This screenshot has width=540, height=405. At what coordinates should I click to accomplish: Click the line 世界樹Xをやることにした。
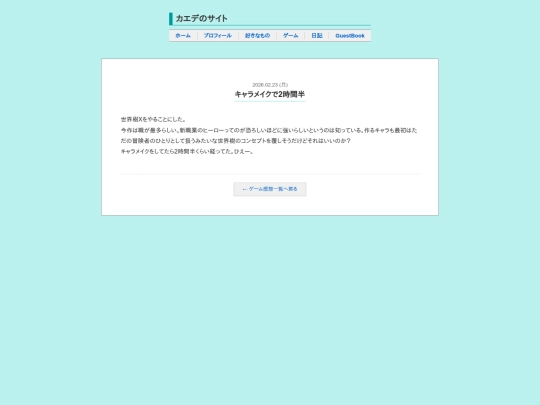pyautogui.click(x=154, y=120)
